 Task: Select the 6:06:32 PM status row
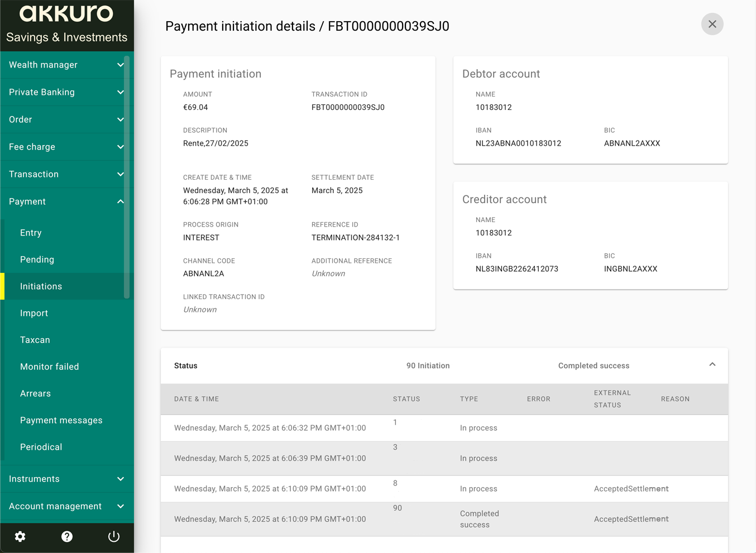tap(444, 428)
